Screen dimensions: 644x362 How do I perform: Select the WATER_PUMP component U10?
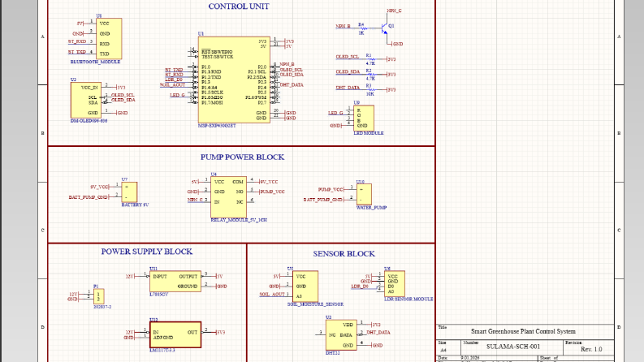(x=364, y=194)
